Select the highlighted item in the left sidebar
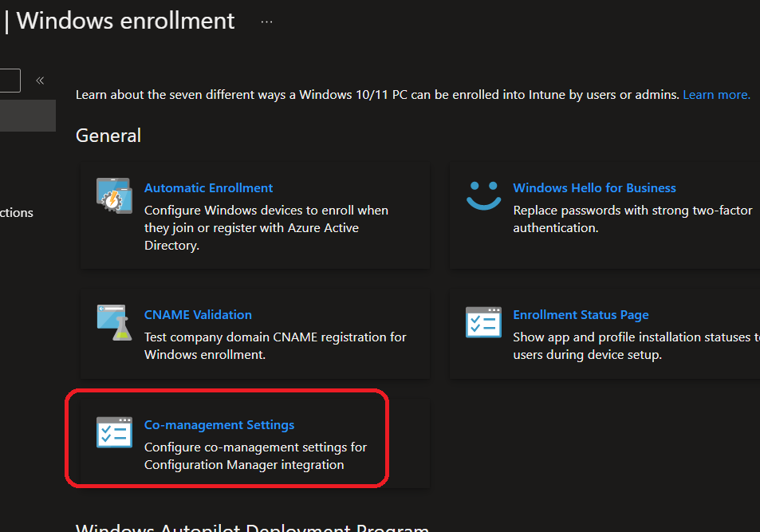Screen dimensions: 760x532 (x=27, y=116)
